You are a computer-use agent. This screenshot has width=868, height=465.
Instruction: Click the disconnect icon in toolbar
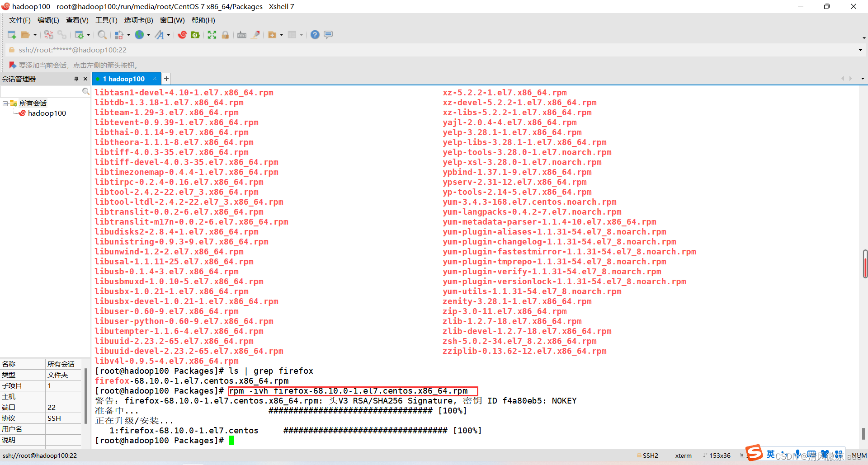point(49,35)
